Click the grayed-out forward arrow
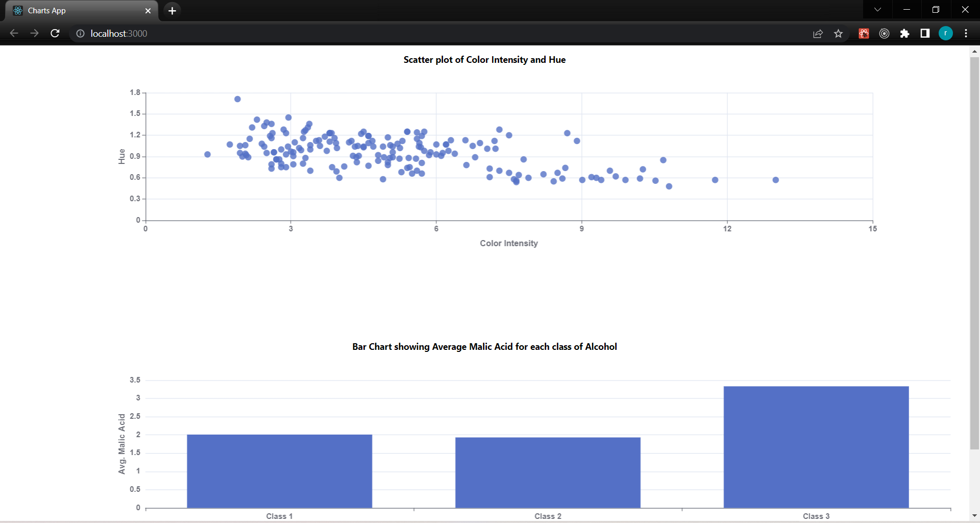This screenshot has height=523, width=980. click(x=34, y=33)
